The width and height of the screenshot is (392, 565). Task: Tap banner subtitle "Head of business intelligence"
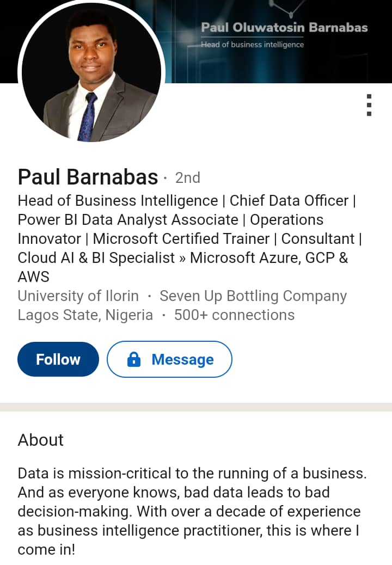click(x=252, y=45)
